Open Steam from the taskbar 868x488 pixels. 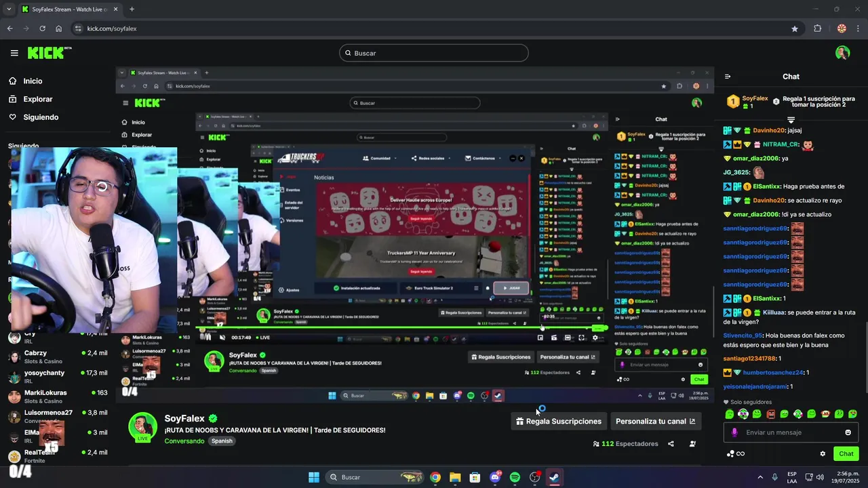pos(554,477)
